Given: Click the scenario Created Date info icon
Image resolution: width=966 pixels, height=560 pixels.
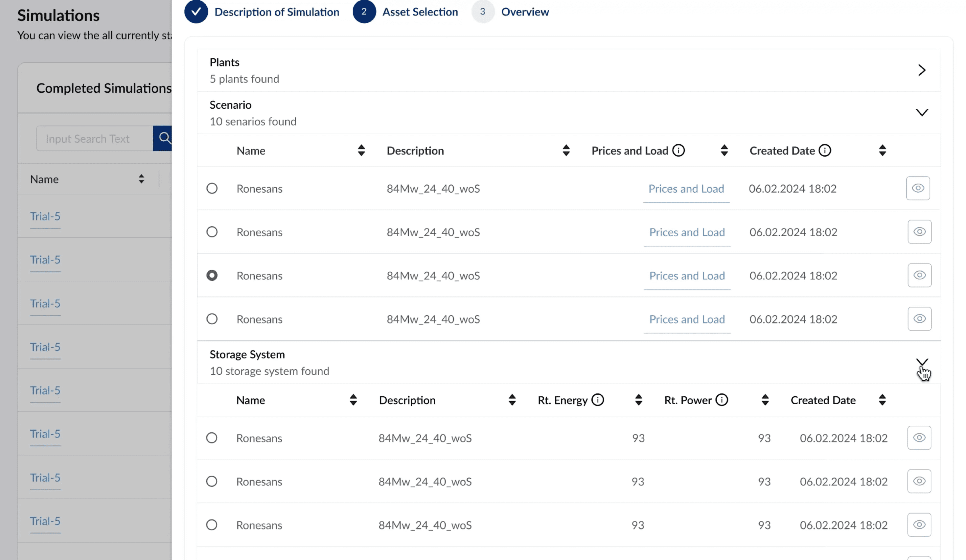Looking at the screenshot, I should (x=825, y=150).
